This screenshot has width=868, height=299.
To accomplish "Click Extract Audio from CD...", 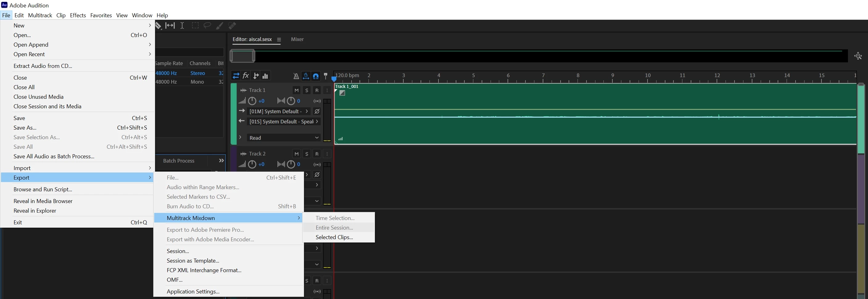I will point(77,66).
